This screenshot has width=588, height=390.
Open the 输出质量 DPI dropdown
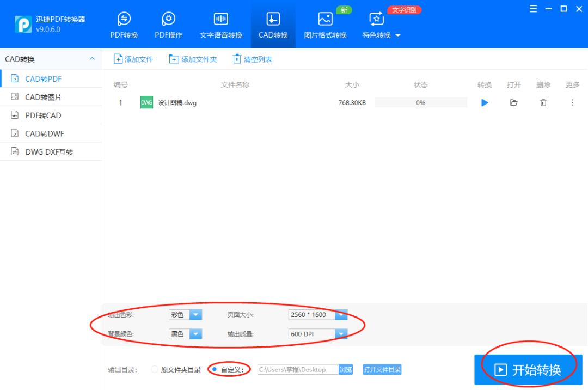(341, 333)
